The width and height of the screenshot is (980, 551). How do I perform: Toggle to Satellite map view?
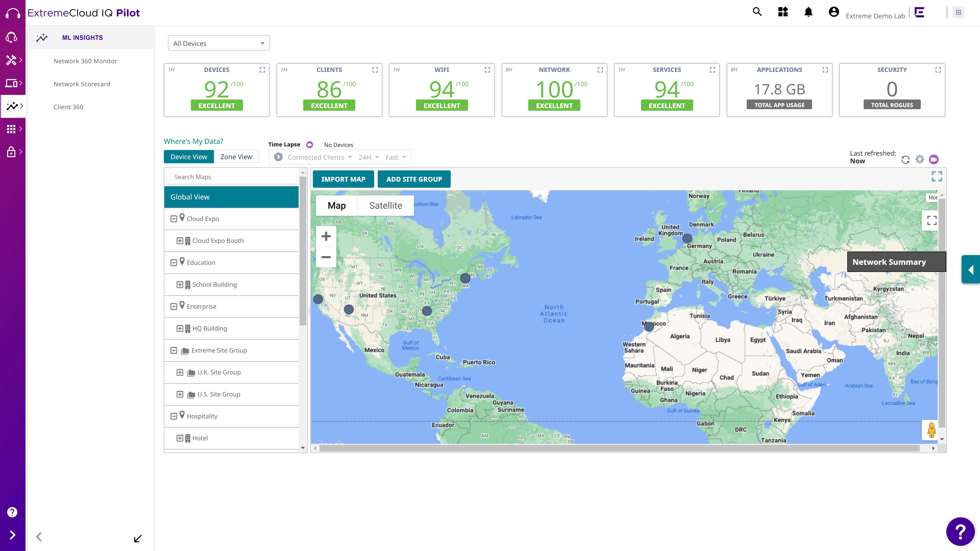[x=386, y=205]
